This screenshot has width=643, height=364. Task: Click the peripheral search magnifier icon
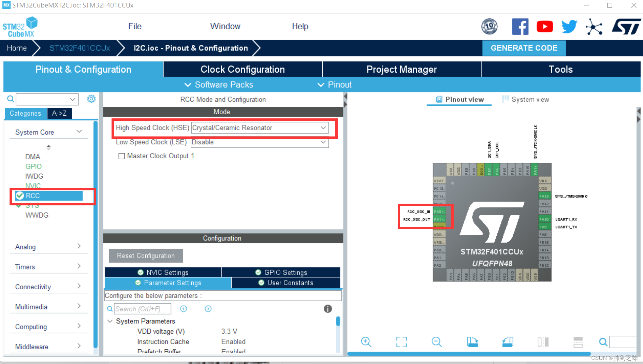(11, 99)
